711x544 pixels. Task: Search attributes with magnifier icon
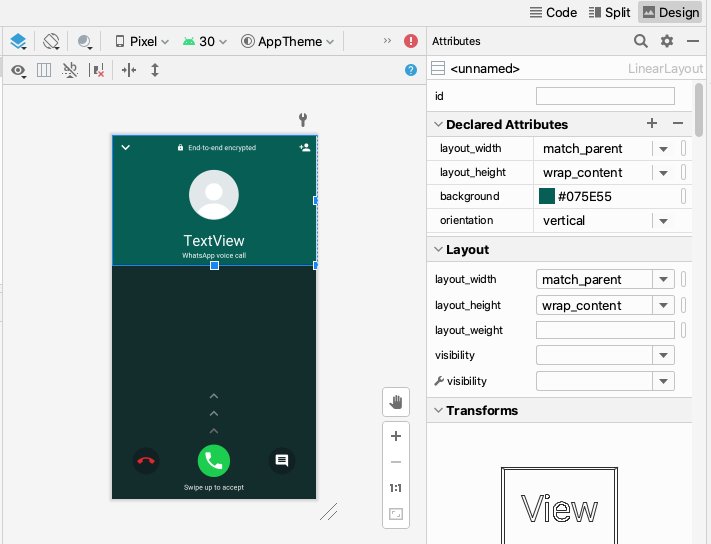click(640, 41)
